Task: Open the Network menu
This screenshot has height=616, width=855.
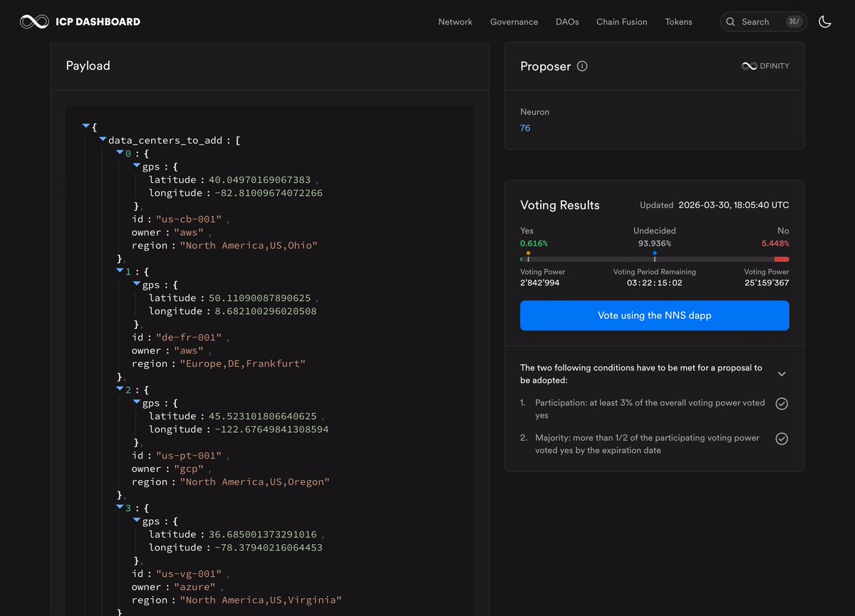Action: point(455,22)
